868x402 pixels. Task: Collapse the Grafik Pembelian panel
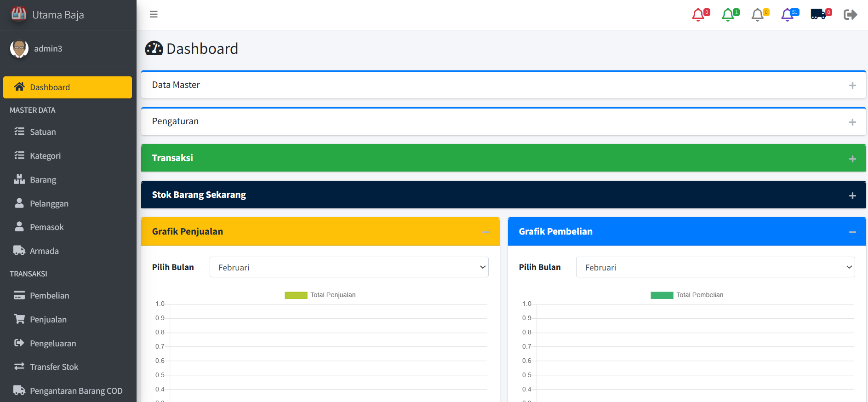click(x=852, y=232)
